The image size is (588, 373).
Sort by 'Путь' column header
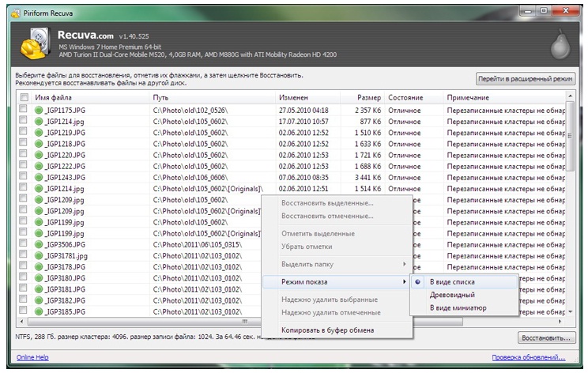tap(213, 97)
